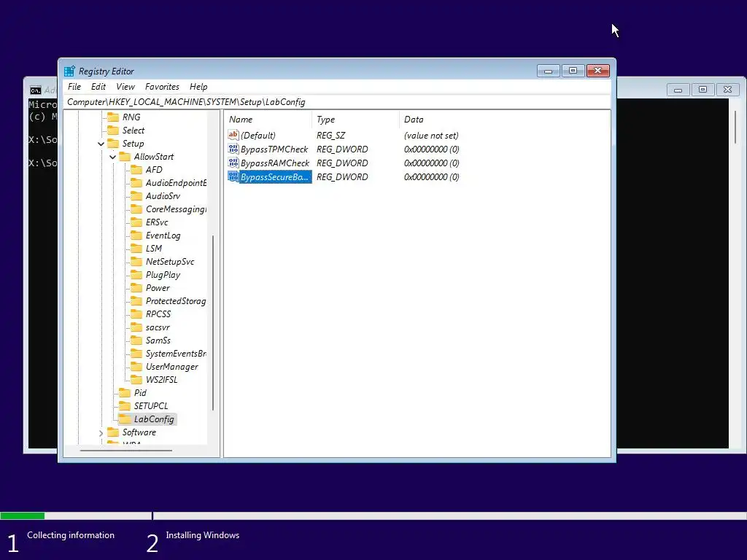Click the tree pane vertical scrollbar

coord(213,322)
